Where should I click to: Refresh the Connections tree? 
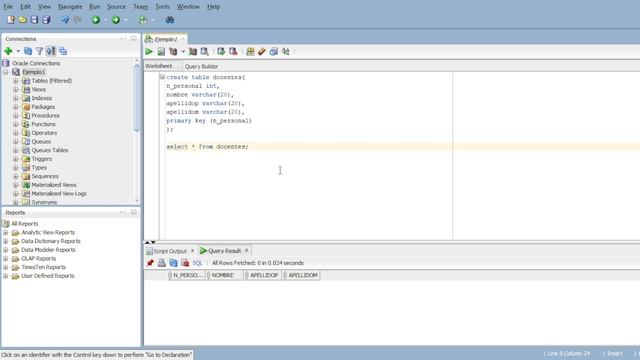(28, 51)
